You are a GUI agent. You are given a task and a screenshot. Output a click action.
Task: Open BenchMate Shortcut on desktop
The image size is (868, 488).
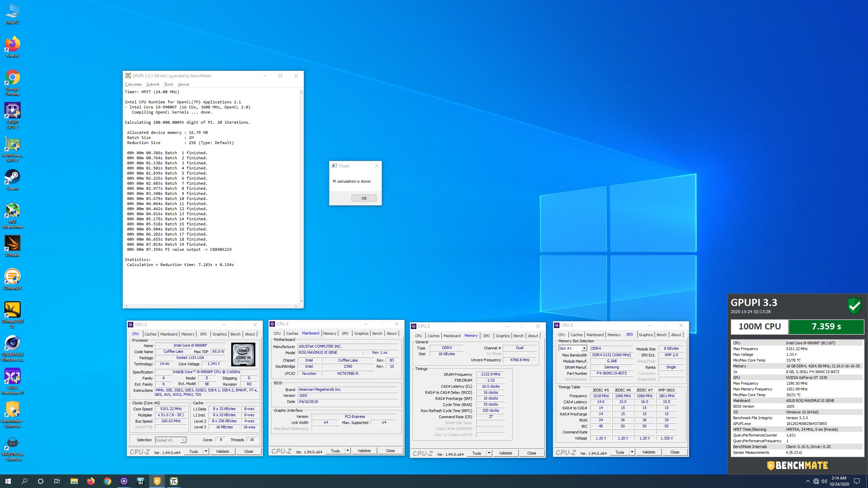tap(13, 414)
